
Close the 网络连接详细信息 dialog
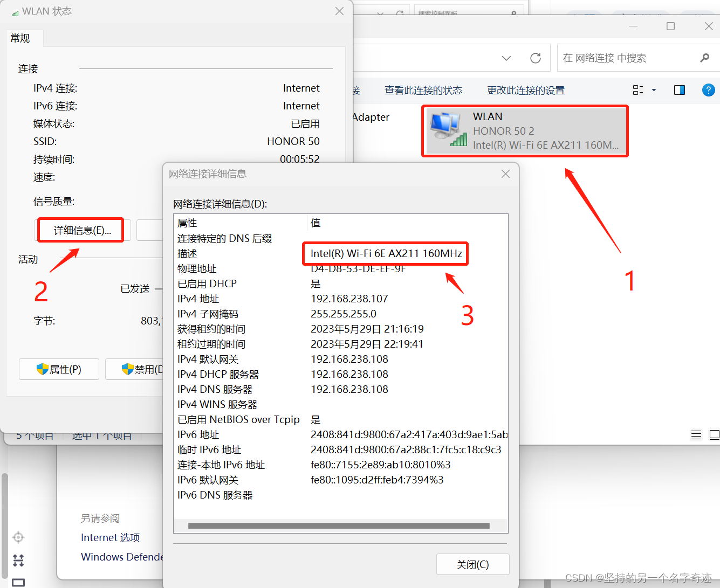click(x=505, y=174)
